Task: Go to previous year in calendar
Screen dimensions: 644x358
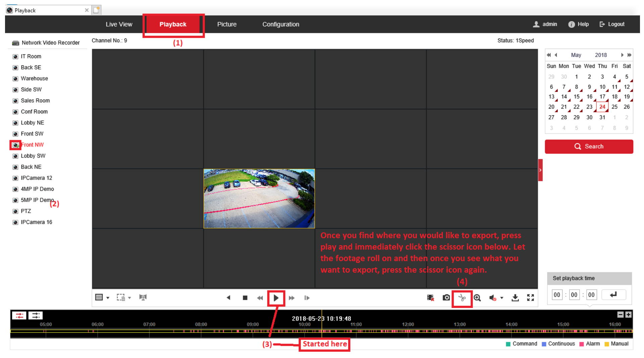Action: pyautogui.click(x=549, y=55)
